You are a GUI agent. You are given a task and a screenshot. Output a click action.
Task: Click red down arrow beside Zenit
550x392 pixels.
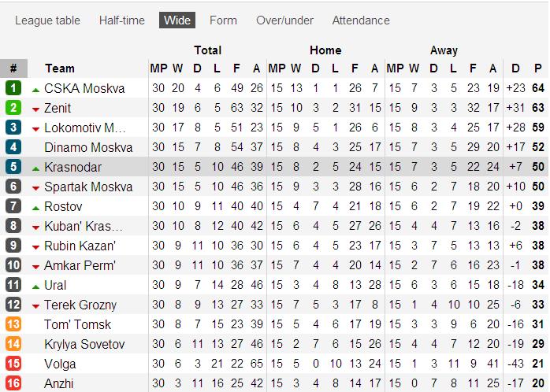coord(35,109)
